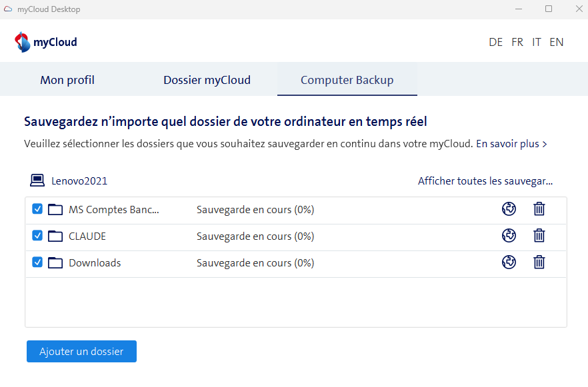Open web view for MS Comptes Banc backup
This screenshot has height=387, width=588.
[x=509, y=209]
